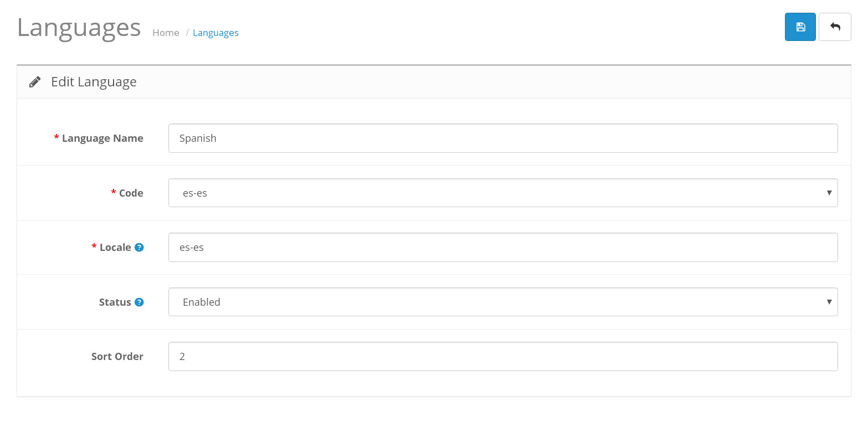Click the Sort Order label

pyautogui.click(x=117, y=357)
